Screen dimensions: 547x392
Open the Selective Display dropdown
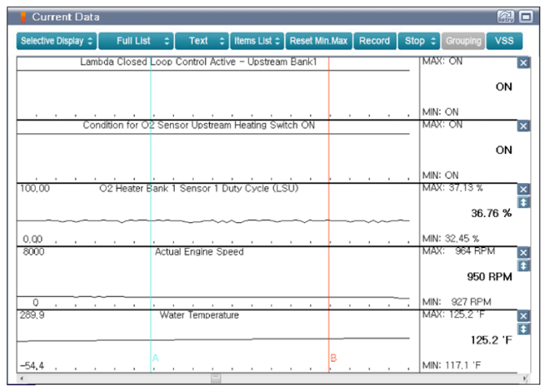tap(57, 41)
